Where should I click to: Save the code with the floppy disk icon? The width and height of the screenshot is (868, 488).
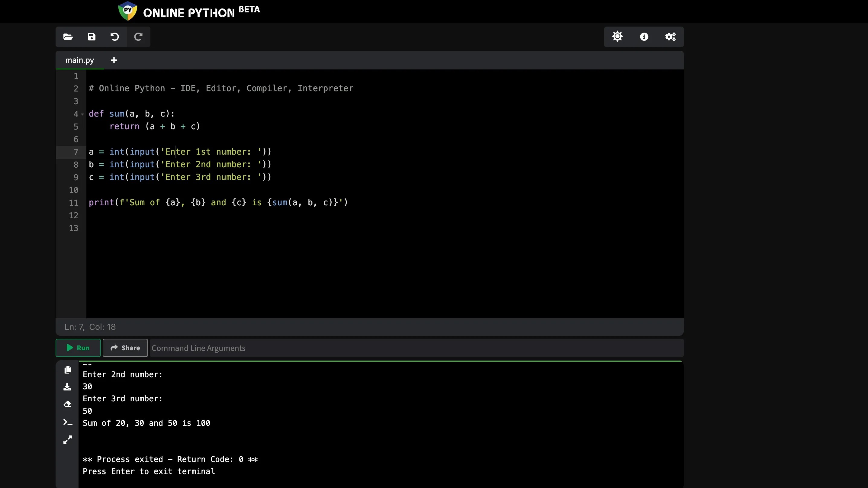(x=92, y=37)
